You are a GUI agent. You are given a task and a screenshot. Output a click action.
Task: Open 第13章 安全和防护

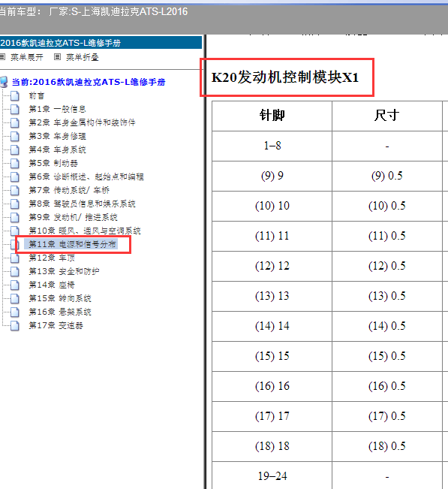(x=64, y=271)
